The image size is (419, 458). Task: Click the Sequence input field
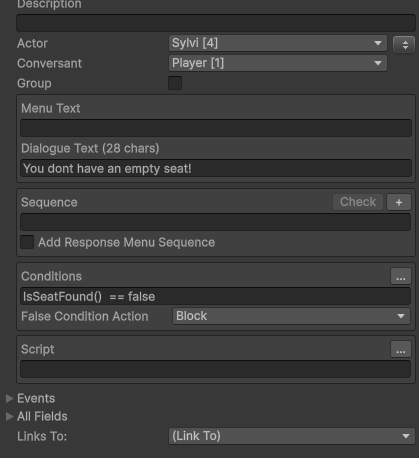click(215, 222)
